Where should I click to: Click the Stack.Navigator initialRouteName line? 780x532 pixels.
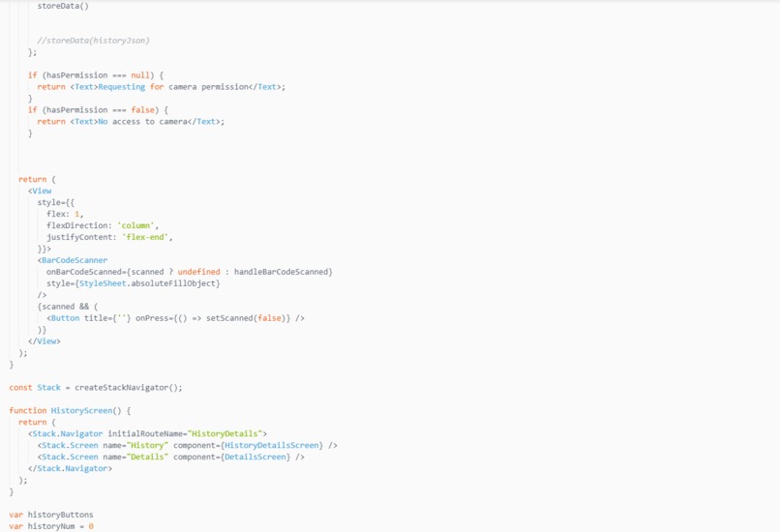click(147, 433)
